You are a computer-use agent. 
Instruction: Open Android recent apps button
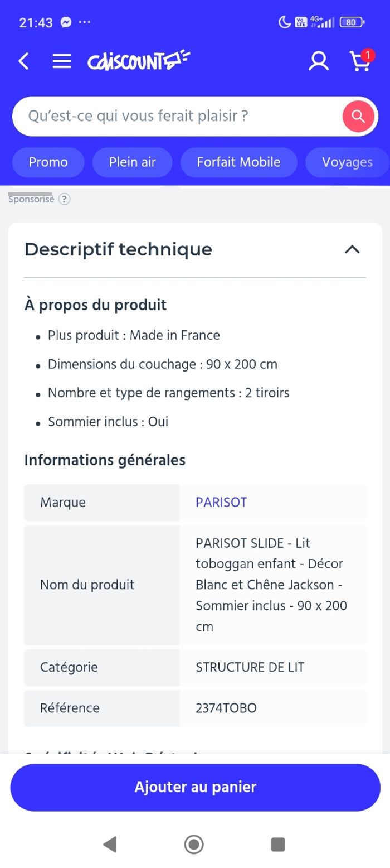pos(278,844)
